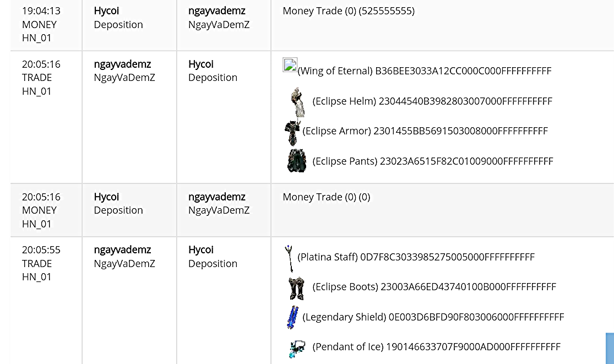
Task: Open Hycoi receiver in 20:05:16 trade row
Action: tap(201, 64)
